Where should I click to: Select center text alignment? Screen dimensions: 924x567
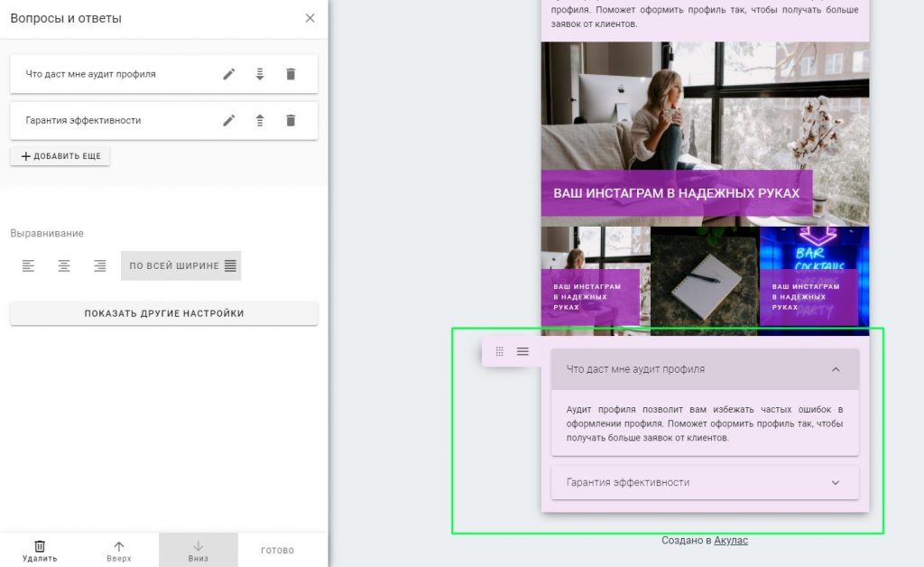click(x=64, y=265)
